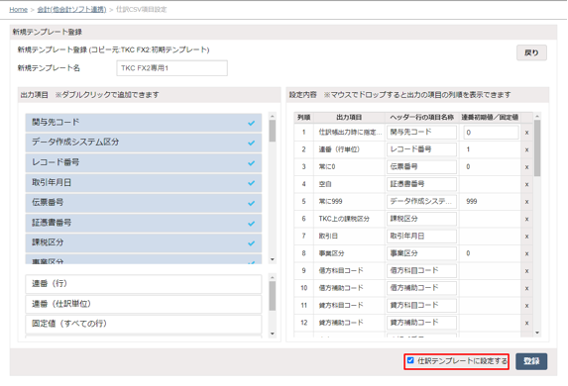
Task: Click the 登録 button
Action: pyautogui.click(x=531, y=361)
